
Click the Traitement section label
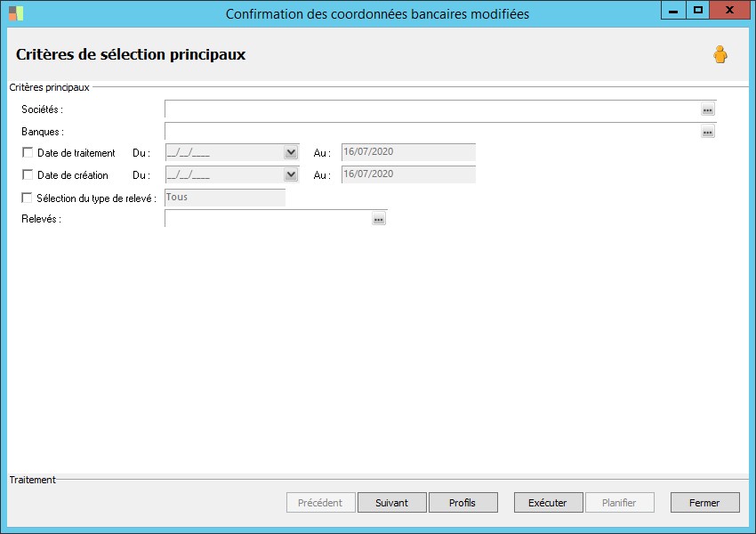32,480
